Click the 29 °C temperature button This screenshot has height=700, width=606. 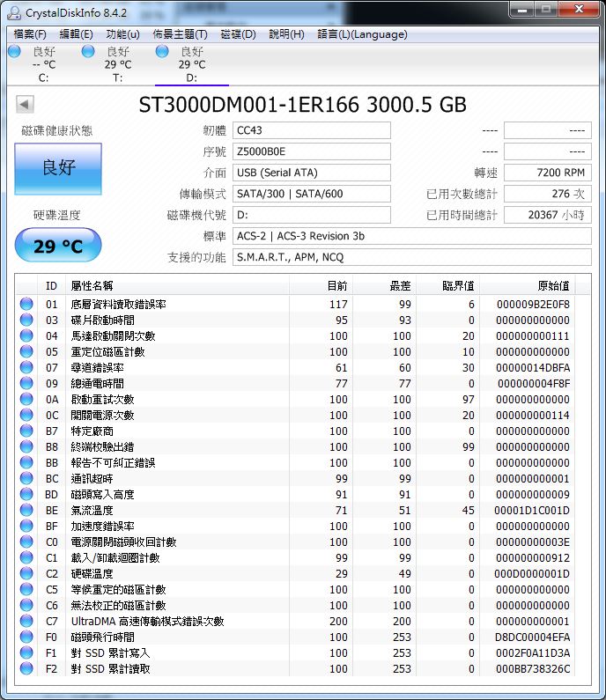click(58, 245)
